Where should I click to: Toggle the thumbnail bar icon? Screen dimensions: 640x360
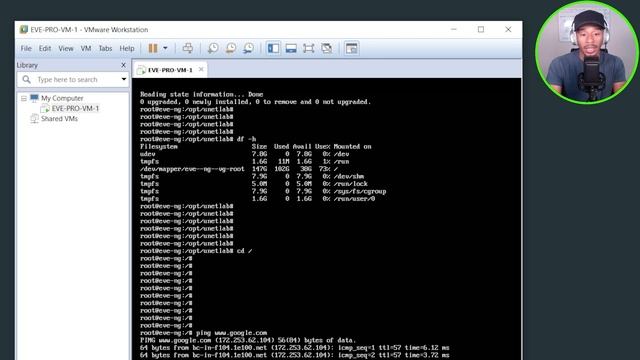click(291, 48)
